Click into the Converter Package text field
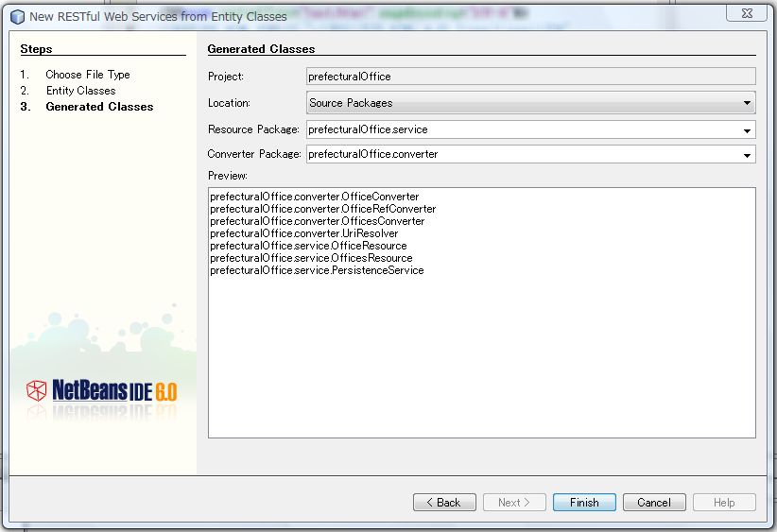Viewport: 777px width, 532px height. pyautogui.click(x=520, y=154)
